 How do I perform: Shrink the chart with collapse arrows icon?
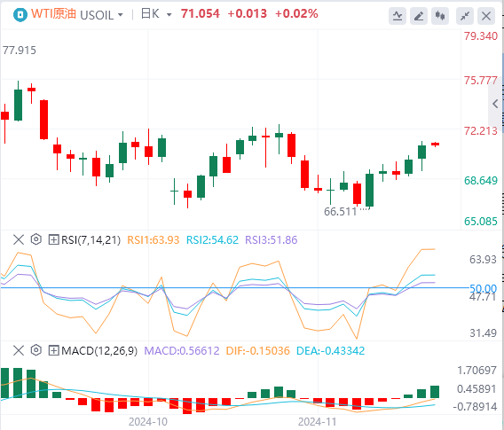tap(465, 16)
